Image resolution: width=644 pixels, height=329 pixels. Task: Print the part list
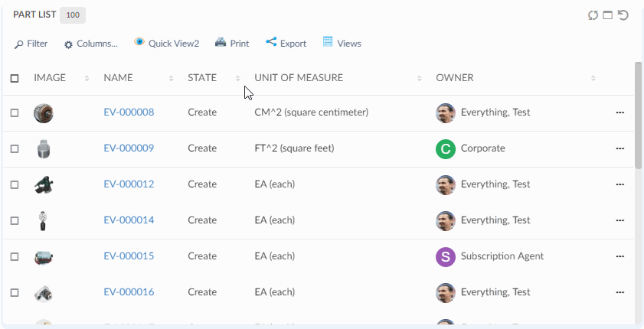pyautogui.click(x=232, y=44)
